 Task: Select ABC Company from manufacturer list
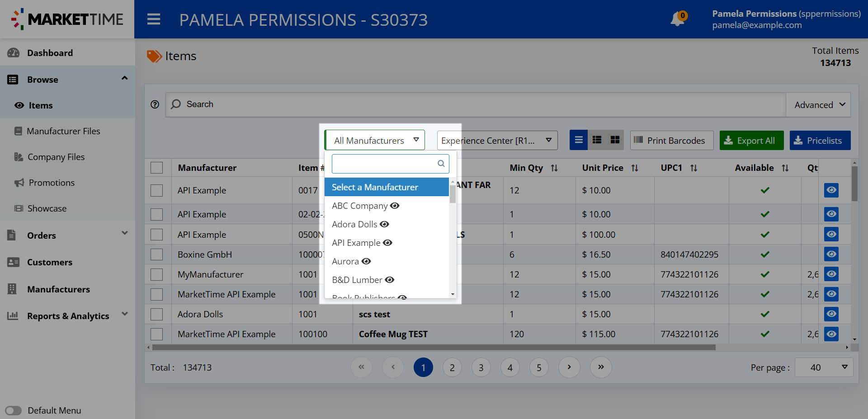(x=359, y=206)
